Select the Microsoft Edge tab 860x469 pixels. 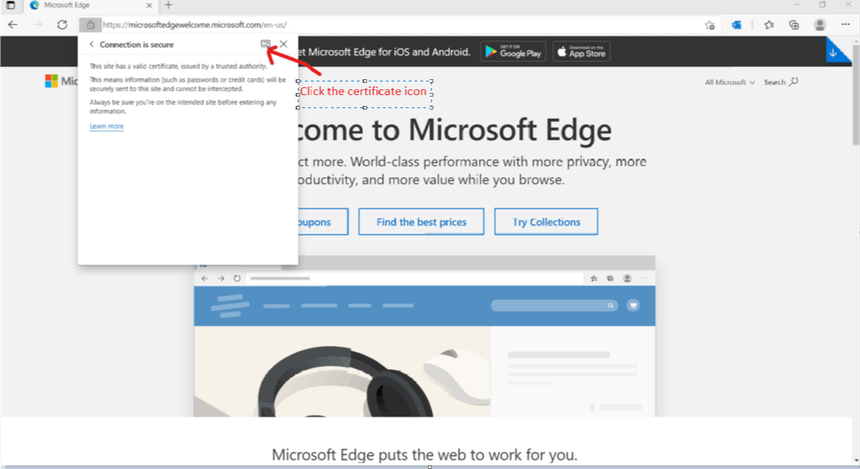pos(85,6)
